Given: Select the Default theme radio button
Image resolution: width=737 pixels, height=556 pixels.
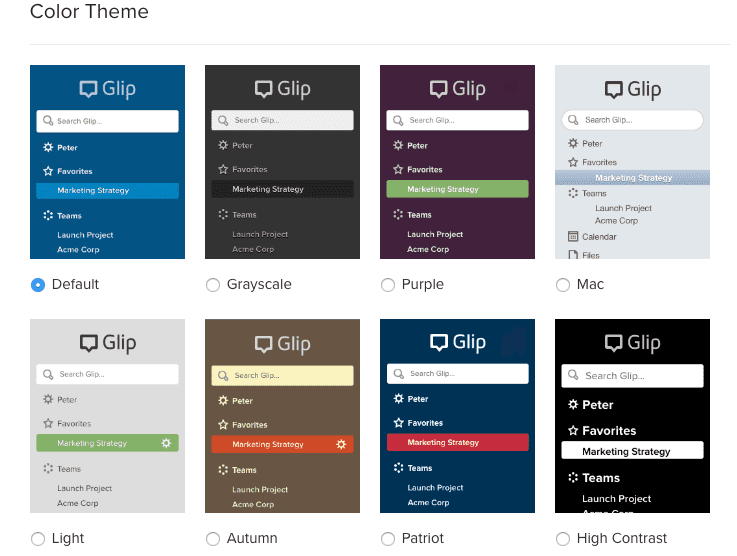Looking at the screenshot, I should point(38,285).
